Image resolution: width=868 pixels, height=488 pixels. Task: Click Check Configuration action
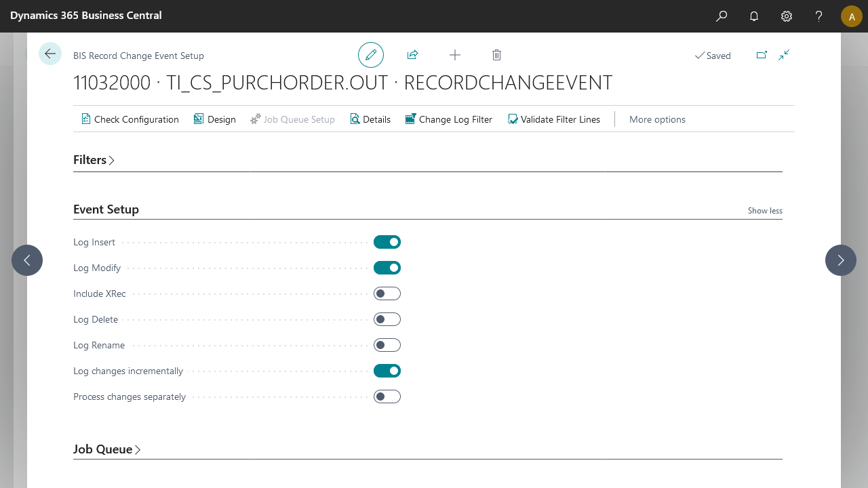pyautogui.click(x=130, y=119)
